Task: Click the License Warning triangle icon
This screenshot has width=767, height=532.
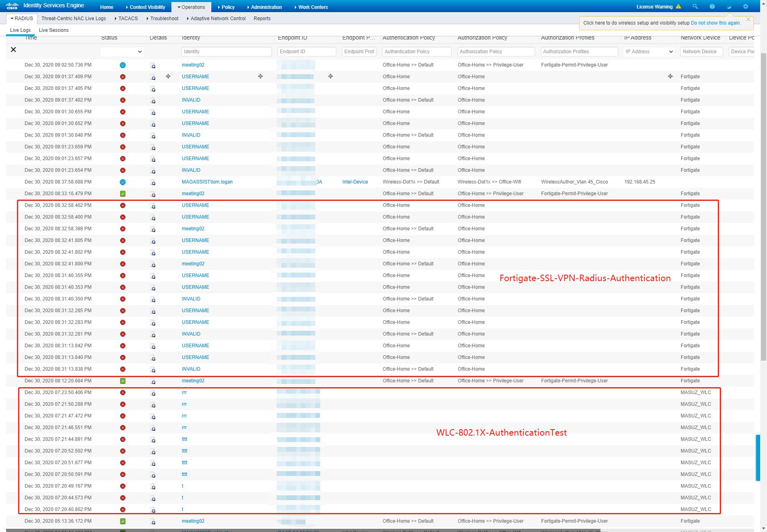Action: click(678, 6)
